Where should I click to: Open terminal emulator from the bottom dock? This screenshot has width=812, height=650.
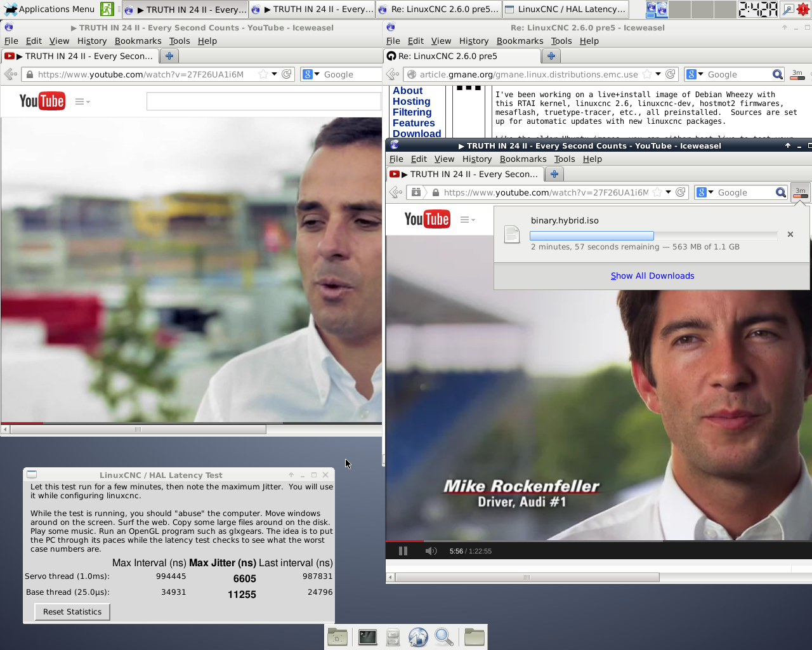[x=367, y=637]
